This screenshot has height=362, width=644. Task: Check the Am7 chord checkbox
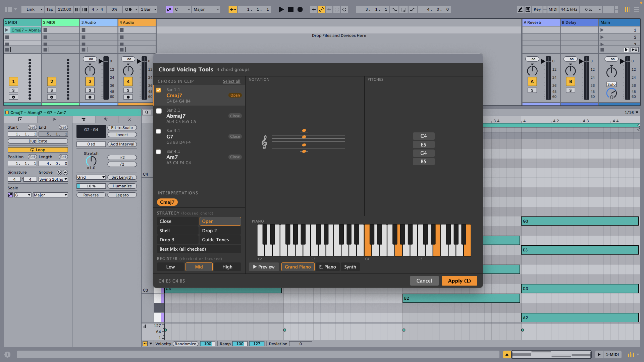pyautogui.click(x=159, y=152)
